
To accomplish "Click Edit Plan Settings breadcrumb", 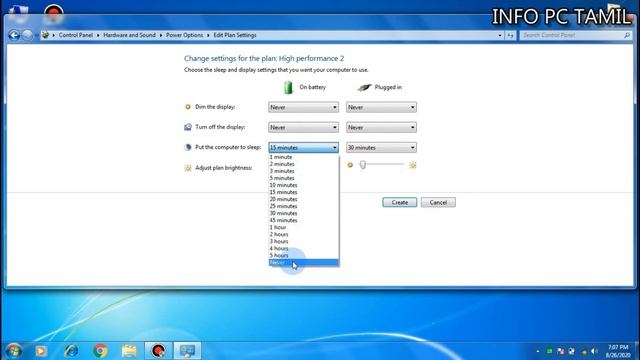I will pyautogui.click(x=235, y=36).
